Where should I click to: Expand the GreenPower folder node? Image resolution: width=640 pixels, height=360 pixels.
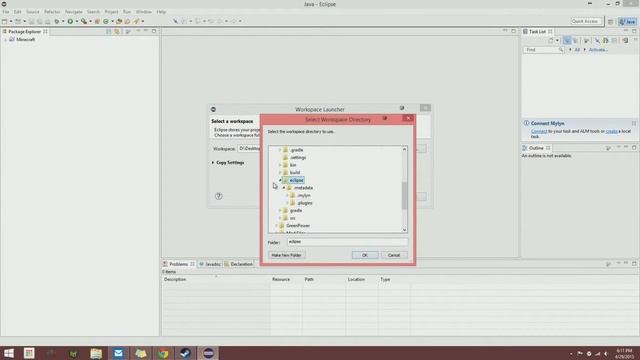pyautogui.click(x=276, y=226)
